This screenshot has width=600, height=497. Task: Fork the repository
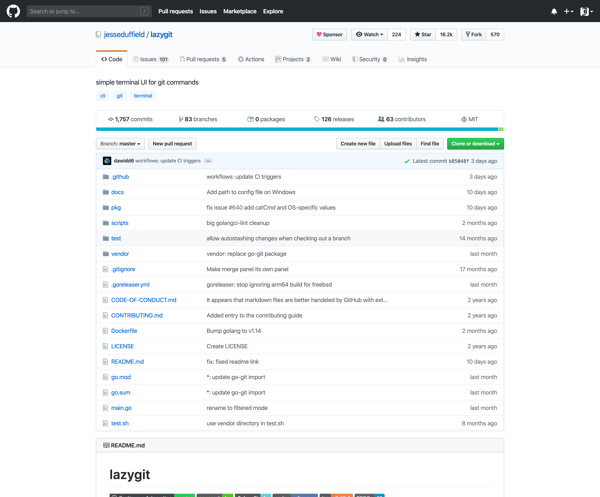474,34
